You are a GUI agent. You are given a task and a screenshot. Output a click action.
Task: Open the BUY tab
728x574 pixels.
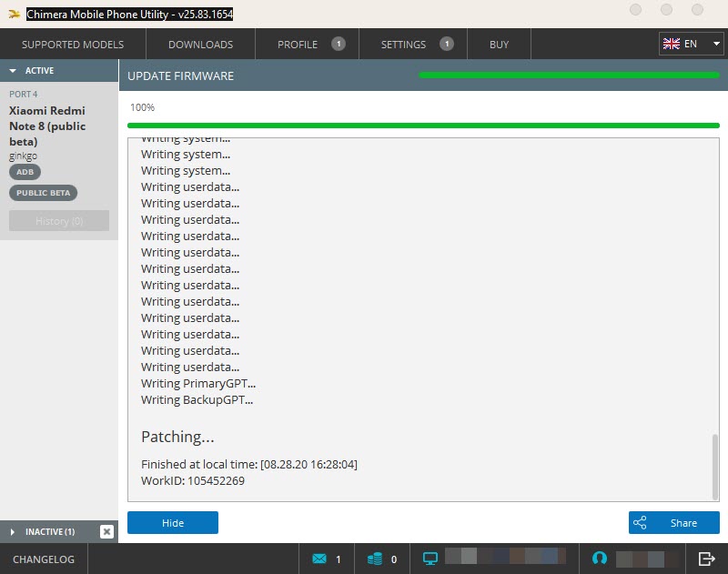click(499, 45)
